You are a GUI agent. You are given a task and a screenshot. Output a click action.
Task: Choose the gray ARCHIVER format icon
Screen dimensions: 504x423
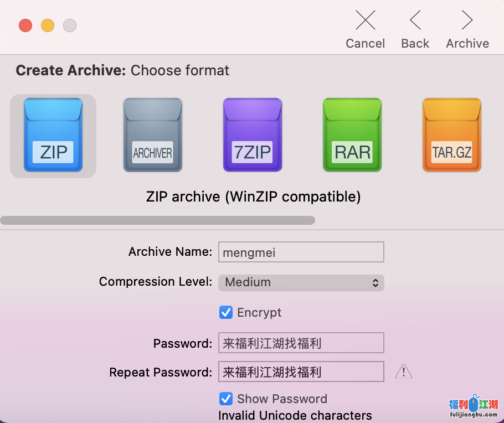(152, 136)
